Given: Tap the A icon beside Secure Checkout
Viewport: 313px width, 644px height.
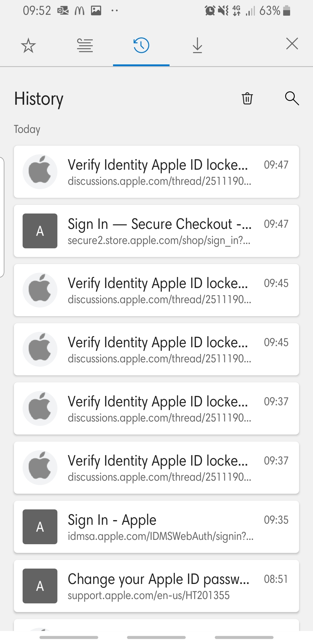Looking at the screenshot, I should [40, 231].
